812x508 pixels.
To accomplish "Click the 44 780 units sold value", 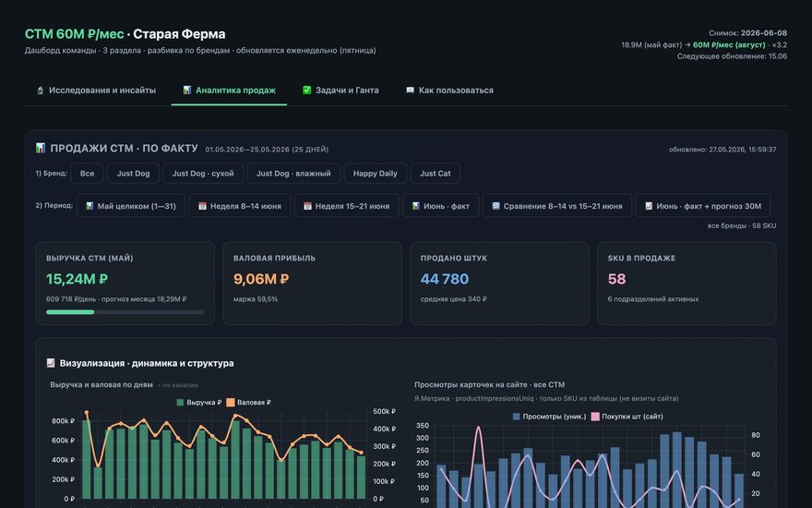I will tap(445, 279).
